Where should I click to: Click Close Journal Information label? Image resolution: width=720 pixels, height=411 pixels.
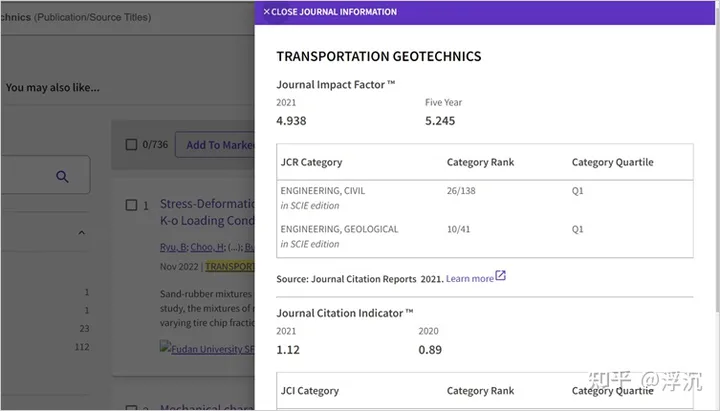pyautogui.click(x=334, y=12)
